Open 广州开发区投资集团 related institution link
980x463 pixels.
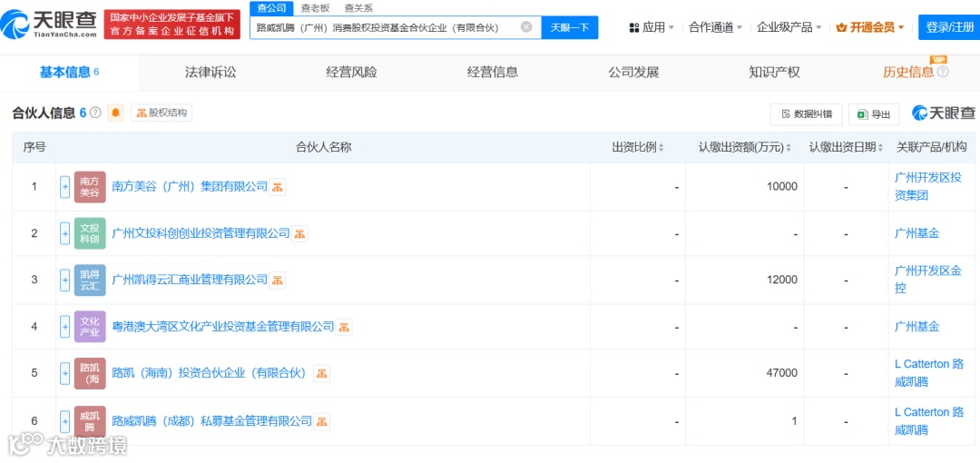point(928,186)
